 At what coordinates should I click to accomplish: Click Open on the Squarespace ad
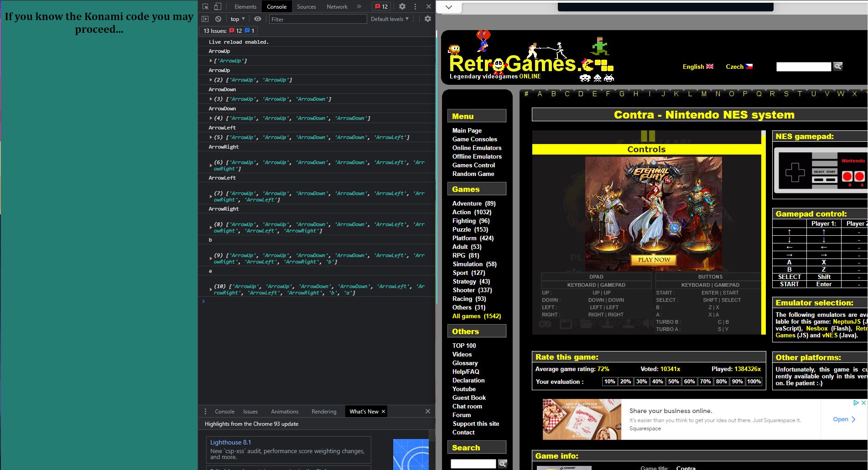click(844, 419)
